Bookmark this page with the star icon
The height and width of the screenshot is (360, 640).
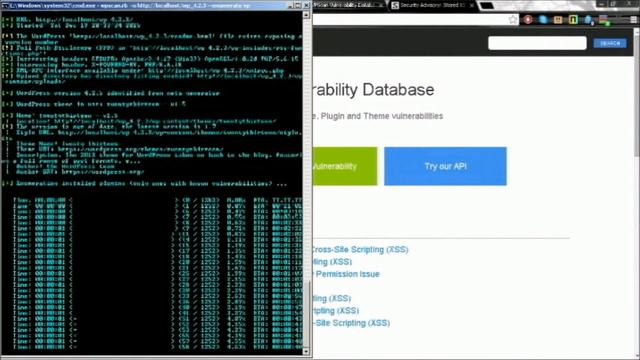[513, 20]
